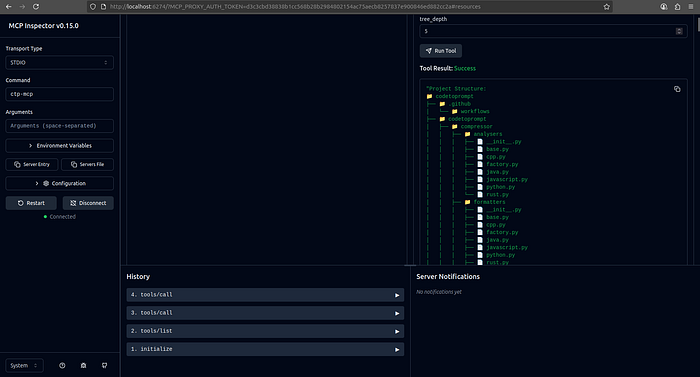700x377 pixels.
Task: Click javascript.py under analysers
Action: 502,180
